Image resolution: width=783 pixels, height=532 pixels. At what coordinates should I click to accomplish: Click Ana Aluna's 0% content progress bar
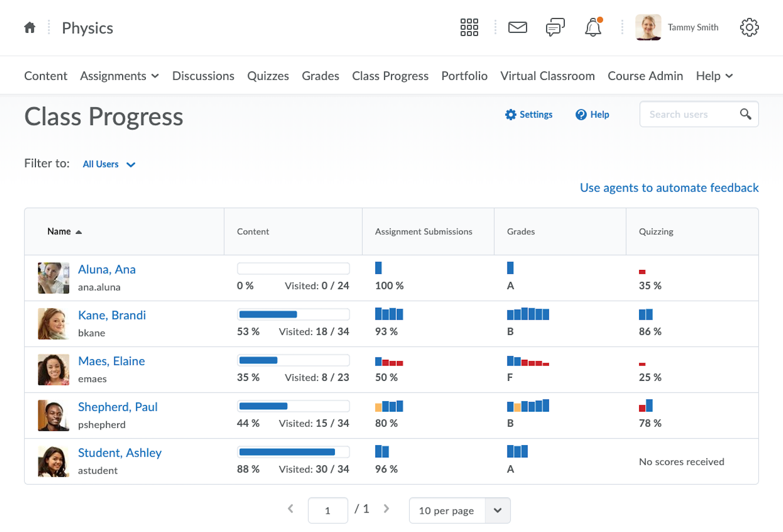coord(293,268)
